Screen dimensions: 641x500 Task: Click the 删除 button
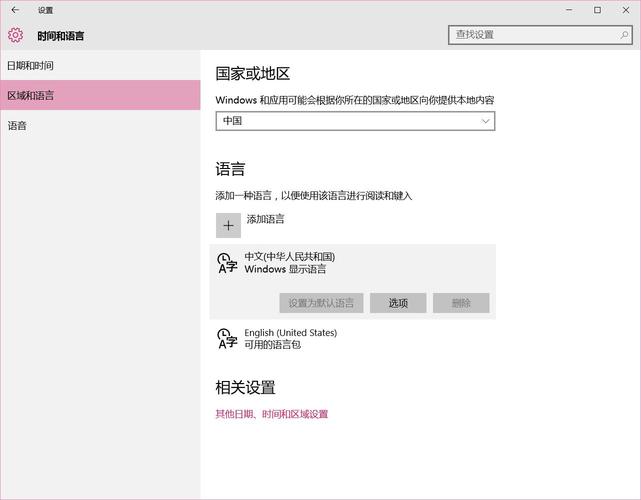click(x=461, y=303)
